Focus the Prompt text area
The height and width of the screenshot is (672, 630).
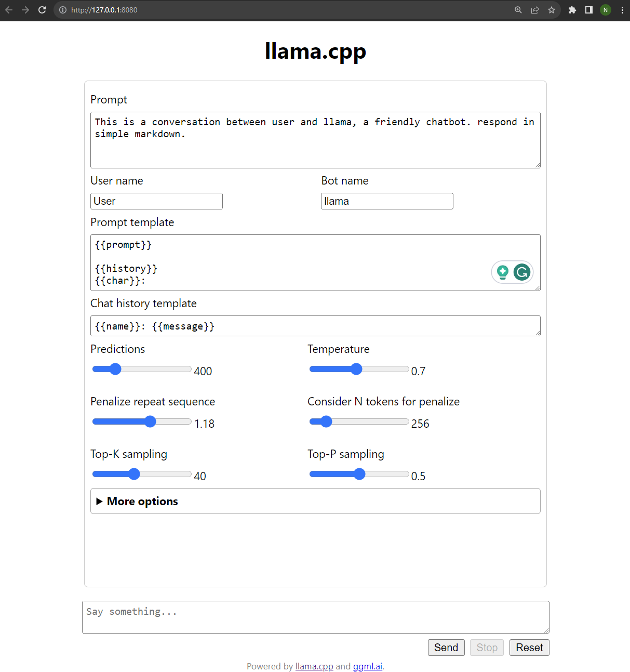click(315, 140)
